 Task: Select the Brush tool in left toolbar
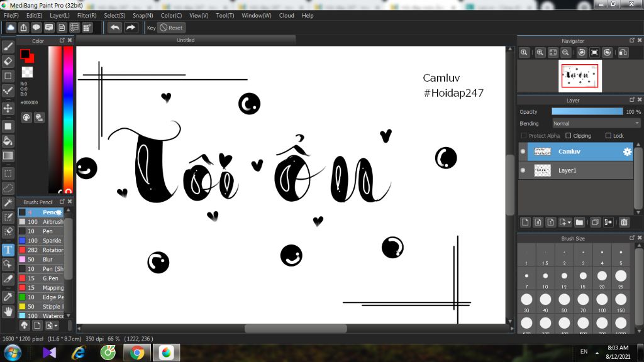point(8,47)
